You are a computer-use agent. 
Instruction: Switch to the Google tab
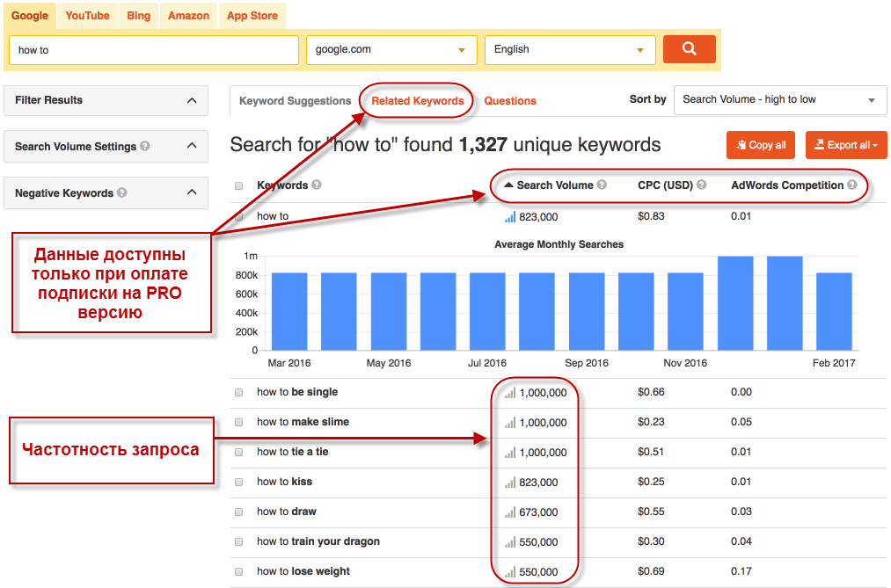[30, 15]
